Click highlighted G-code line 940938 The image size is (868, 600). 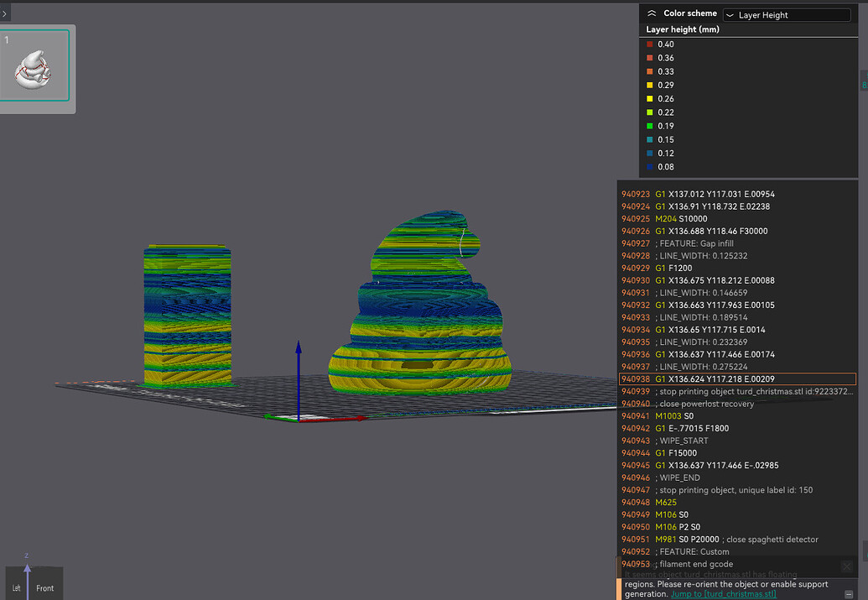pos(737,379)
